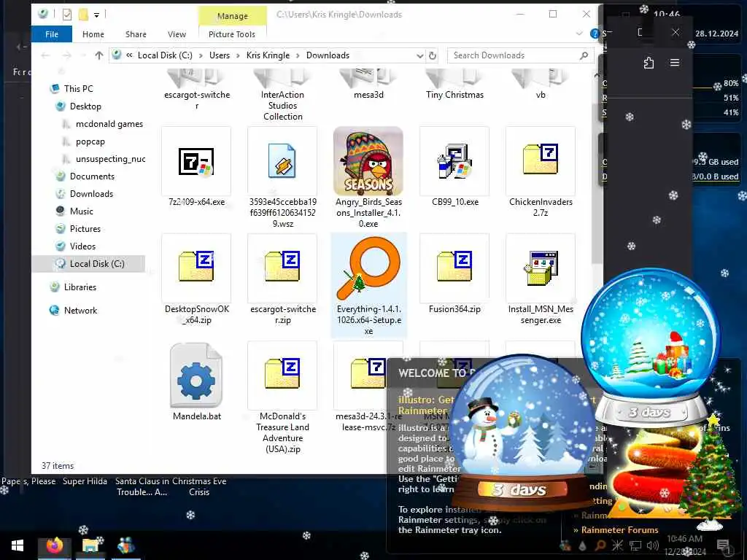Switch to the Share ribbon tab

tap(136, 34)
